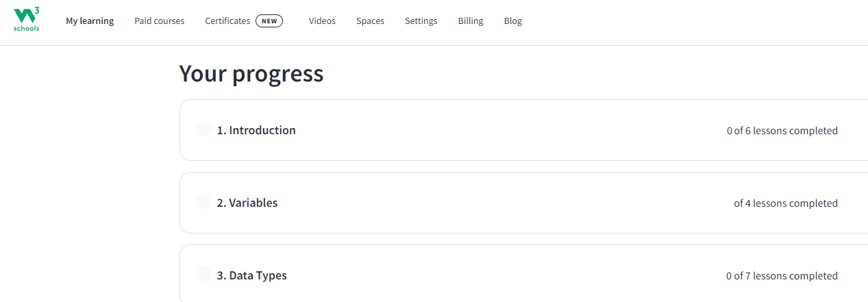This screenshot has height=302, width=868.
Task: Click the "0 of 6 lessons completed" text
Action: point(782,131)
